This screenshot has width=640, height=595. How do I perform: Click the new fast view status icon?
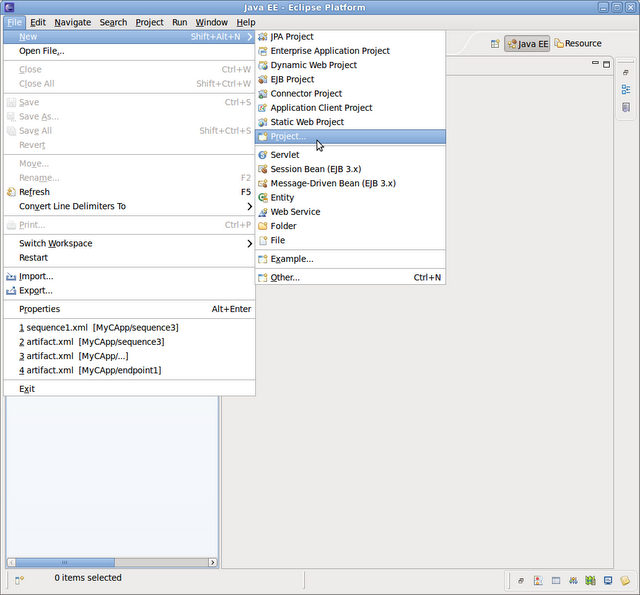point(19,580)
